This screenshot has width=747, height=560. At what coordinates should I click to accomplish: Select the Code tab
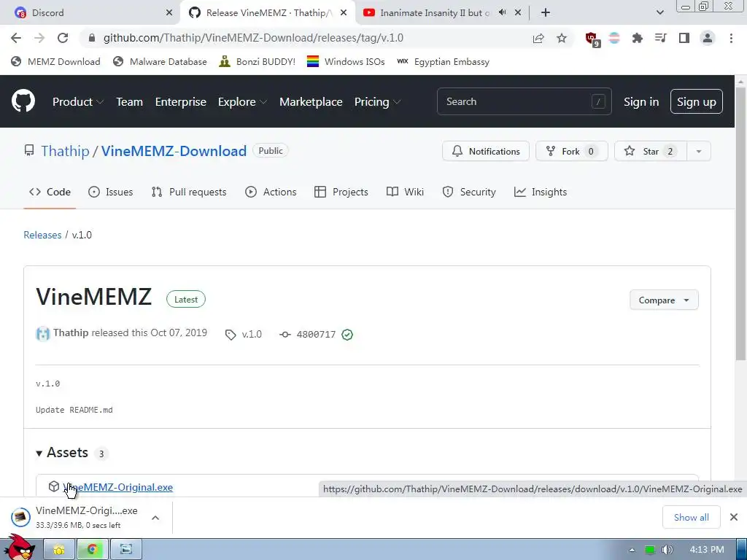coord(50,192)
